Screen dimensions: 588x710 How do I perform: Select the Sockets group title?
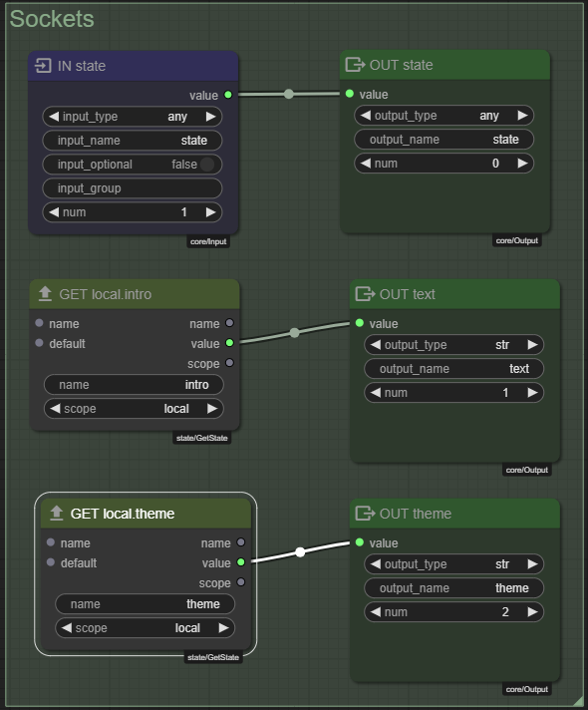[52, 19]
